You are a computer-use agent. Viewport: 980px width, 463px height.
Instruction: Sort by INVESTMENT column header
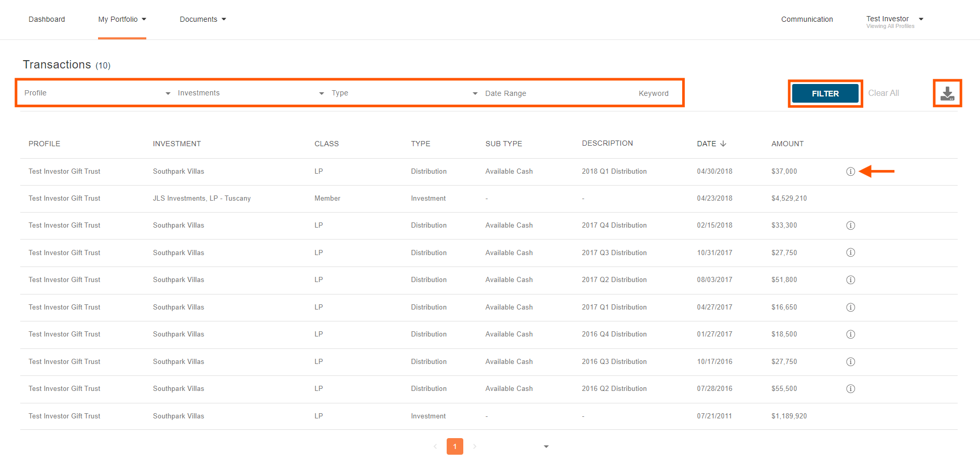(177, 144)
